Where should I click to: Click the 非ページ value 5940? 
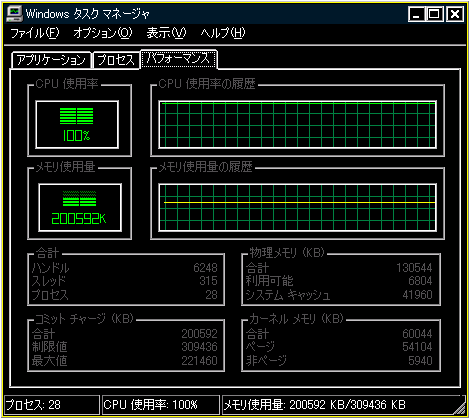420,361
